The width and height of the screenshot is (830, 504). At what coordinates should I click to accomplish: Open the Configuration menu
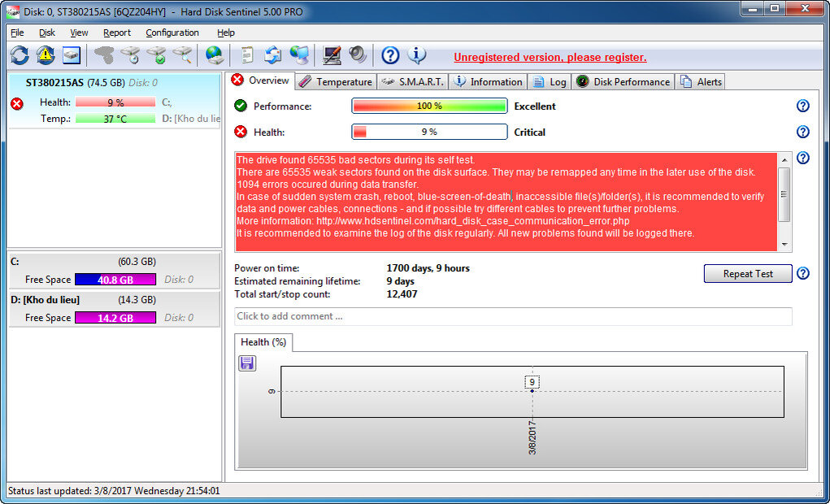[172, 33]
